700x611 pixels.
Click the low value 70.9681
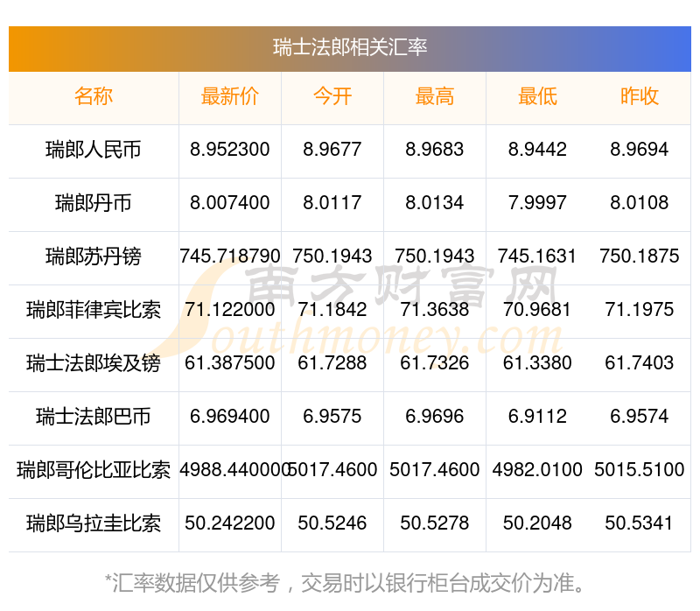[537, 310]
